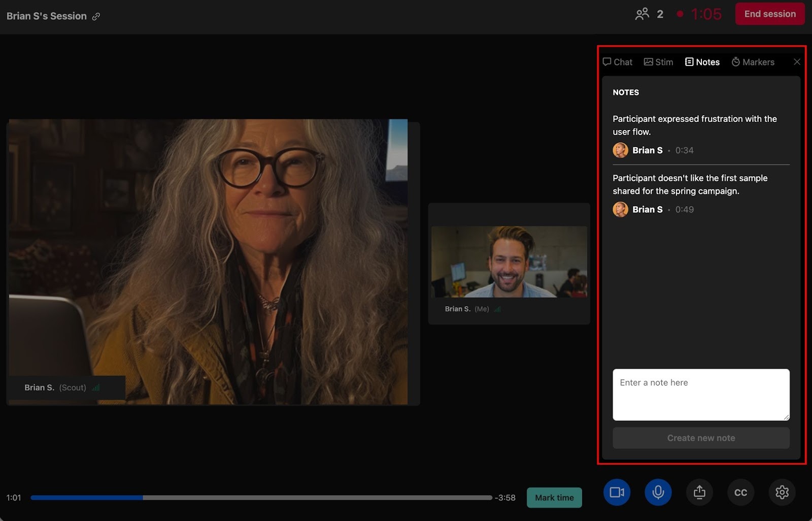Image resolution: width=812 pixels, height=521 pixels.
Task: Click the Create new note button
Action: tap(701, 438)
